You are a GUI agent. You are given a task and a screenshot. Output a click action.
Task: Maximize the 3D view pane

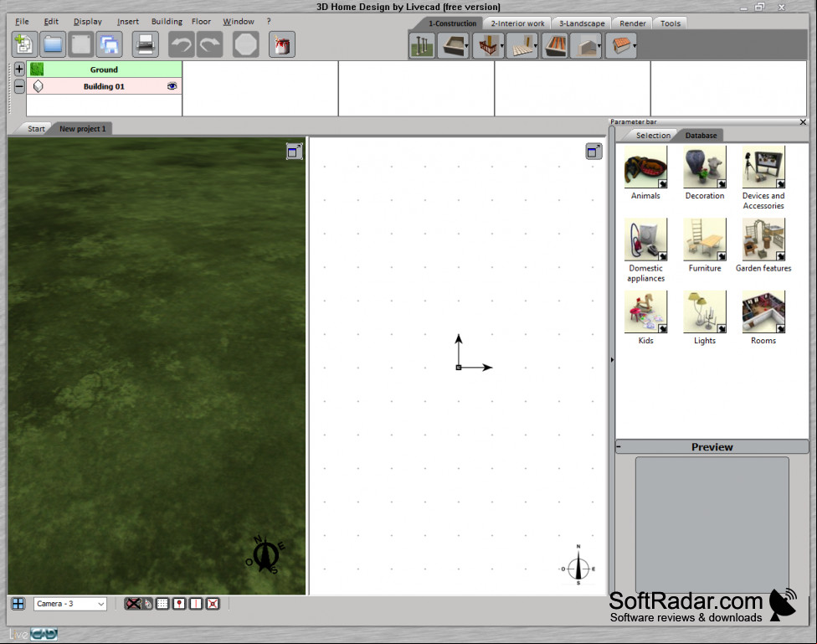(295, 152)
